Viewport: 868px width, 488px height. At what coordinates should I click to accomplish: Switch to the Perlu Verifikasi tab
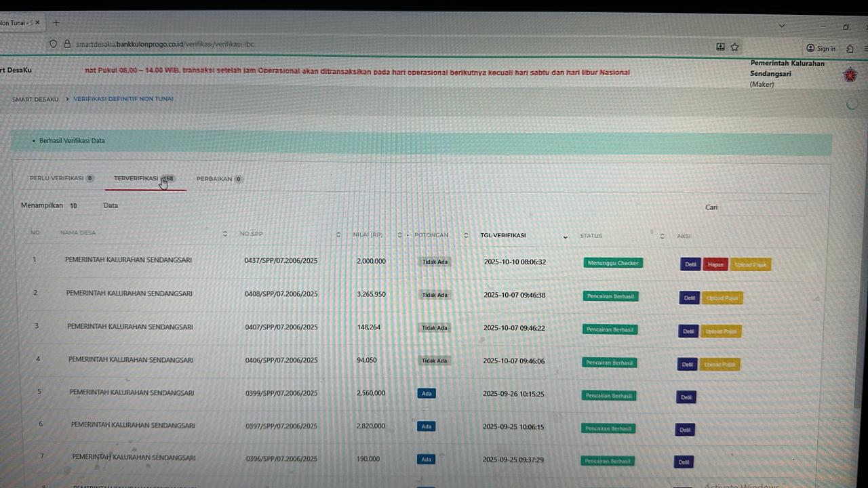click(x=61, y=178)
